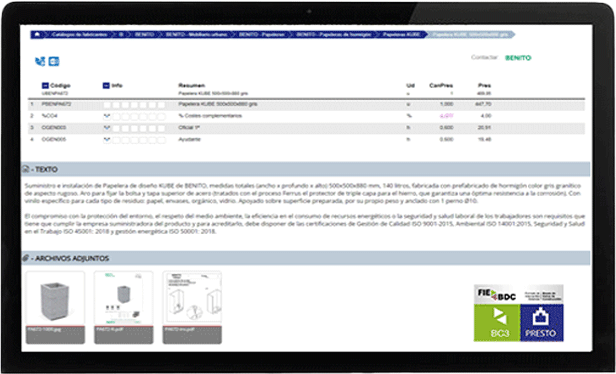
Task: Click info icon on Costes complementarios row
Action: coord(106,116)
